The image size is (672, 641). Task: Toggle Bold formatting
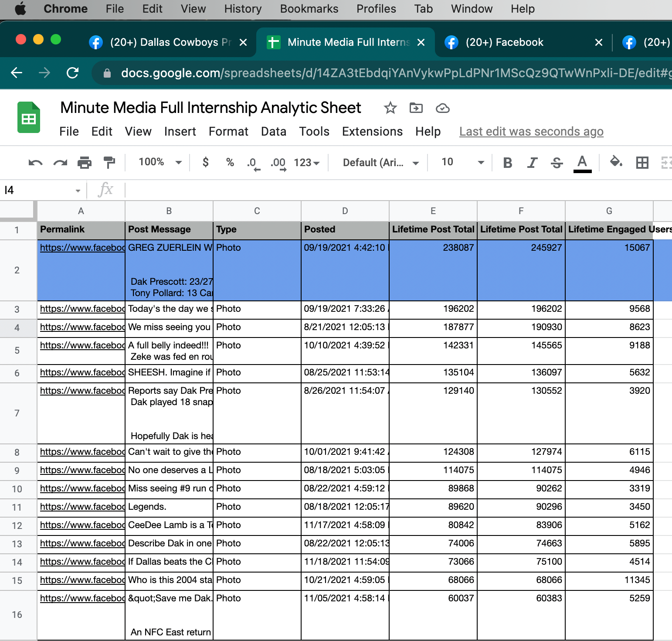pyautogui.click(x=507, y=163)
